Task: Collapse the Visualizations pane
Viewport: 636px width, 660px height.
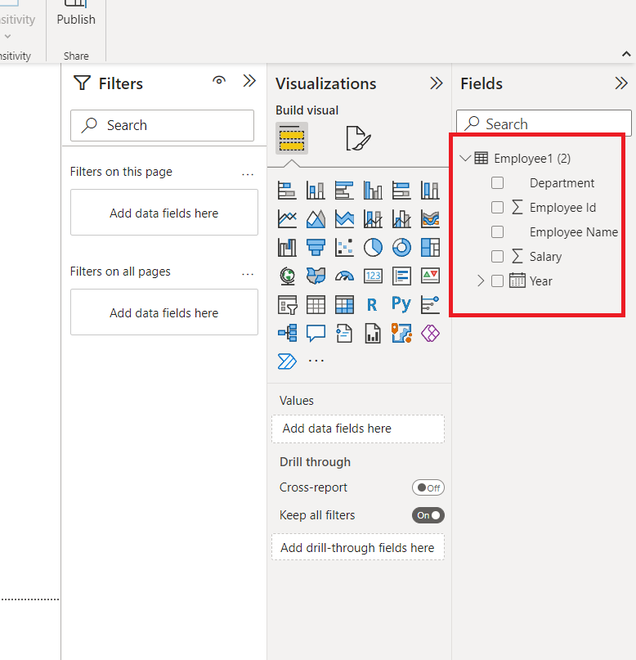Action: tap(436, 83)
